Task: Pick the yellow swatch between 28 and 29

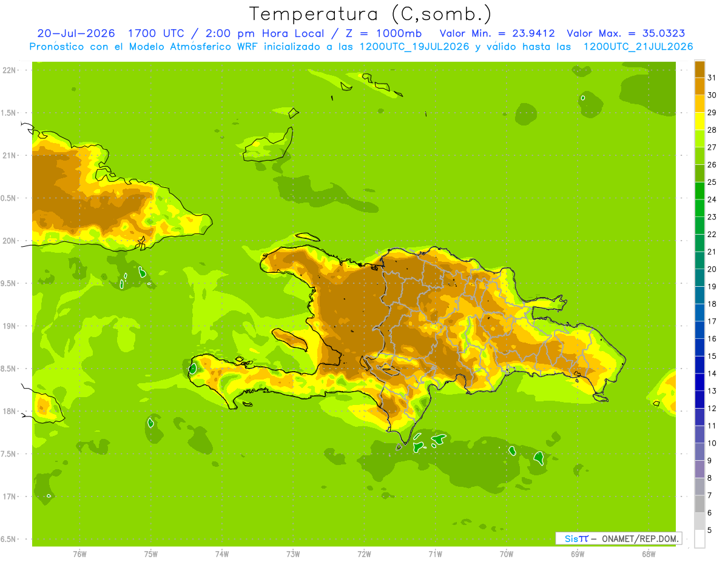Action: (699, 121)
